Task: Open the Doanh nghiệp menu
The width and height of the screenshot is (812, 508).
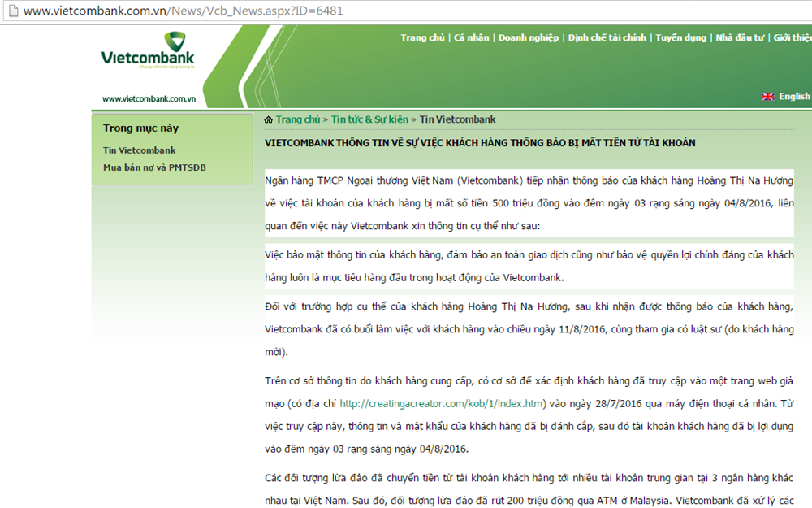Action: click(x=529, y=37)
